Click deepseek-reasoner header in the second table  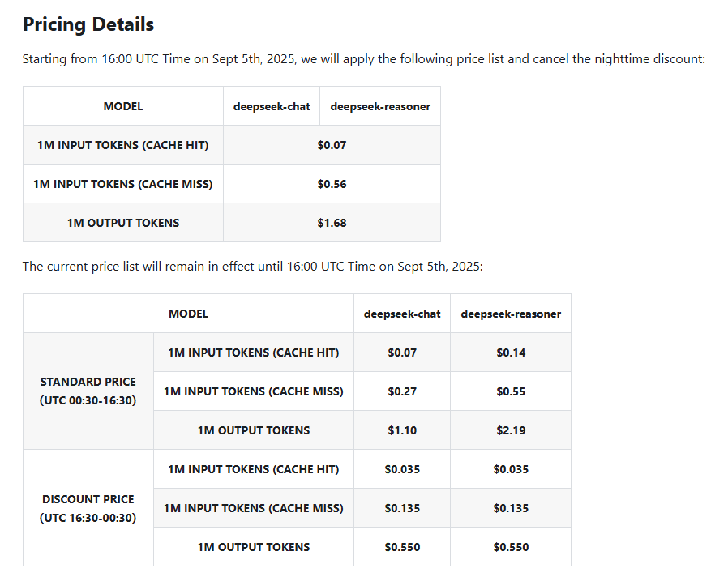pos(511,314)
